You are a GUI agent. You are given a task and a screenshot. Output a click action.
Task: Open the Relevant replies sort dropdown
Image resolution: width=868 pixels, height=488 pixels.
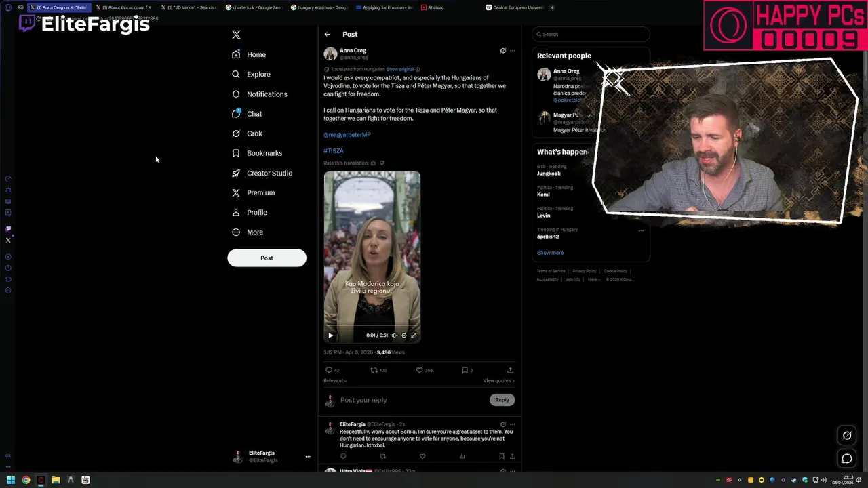[335, 380]
